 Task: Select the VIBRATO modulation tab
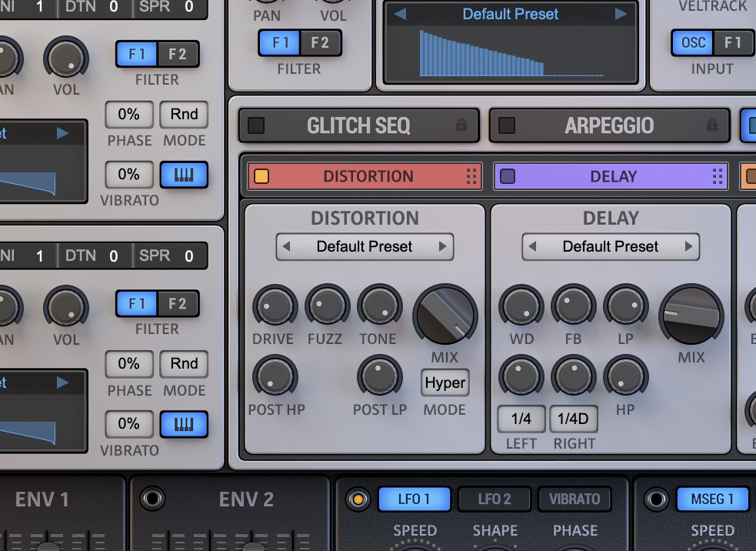click(x=574, y=499)
